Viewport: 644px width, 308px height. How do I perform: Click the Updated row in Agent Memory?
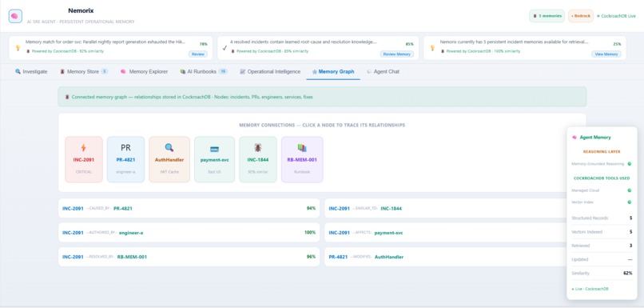pos(602,260)
